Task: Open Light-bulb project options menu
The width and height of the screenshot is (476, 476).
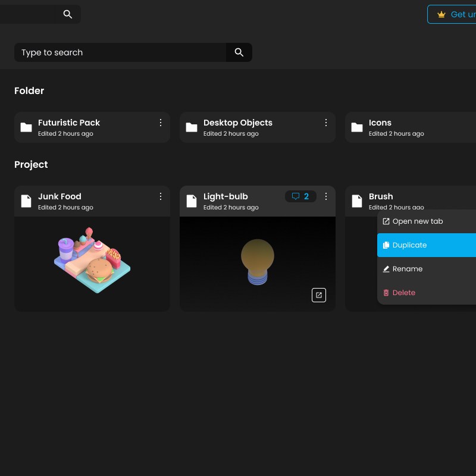Action: click(x=326, y=196)
